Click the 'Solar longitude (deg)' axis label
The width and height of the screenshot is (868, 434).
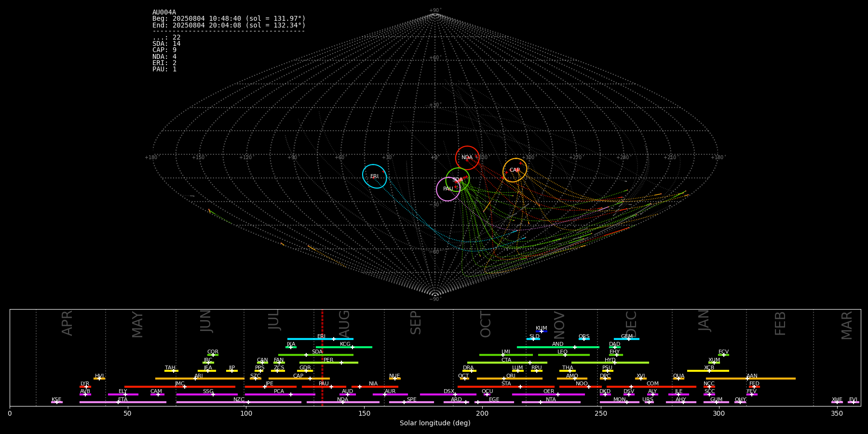(x=435, y=423)
